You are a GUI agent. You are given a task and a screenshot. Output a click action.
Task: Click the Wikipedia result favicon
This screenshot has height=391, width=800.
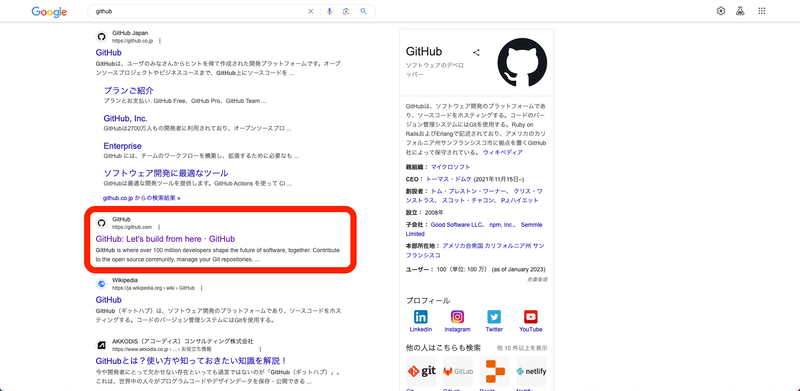pos(101,284)
